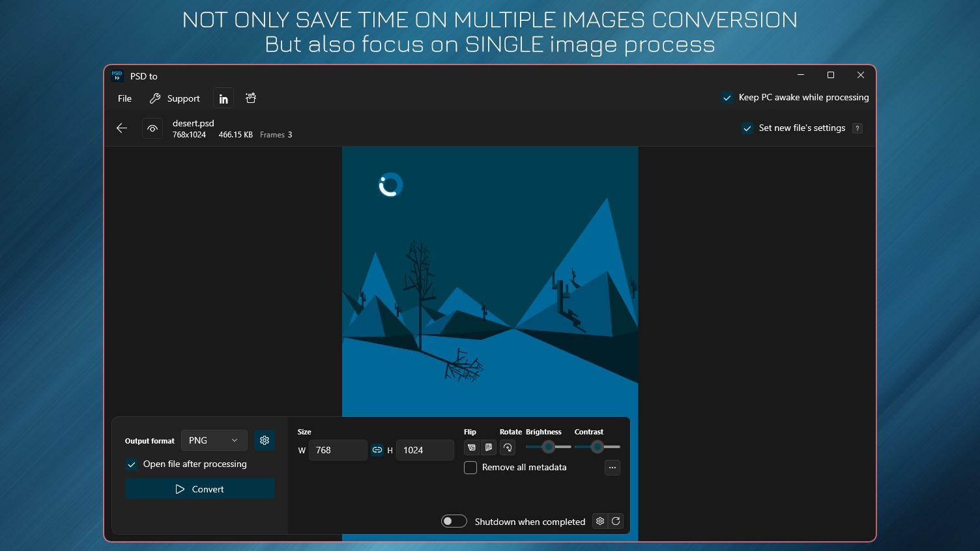Click the feedback icon beside LinkedIn
This screenshot has height=551, width=980.
tap(251, 98)
